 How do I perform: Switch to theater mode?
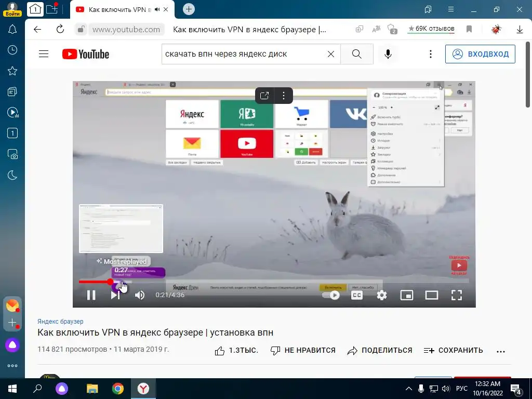pos(432,295)
